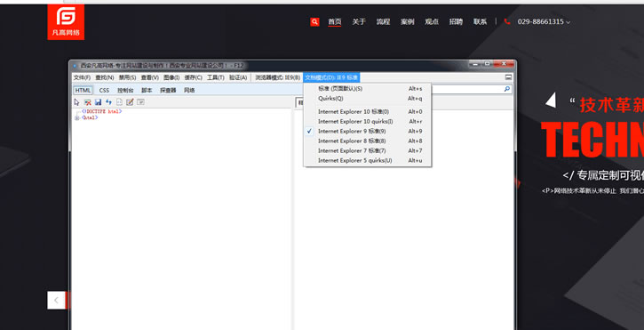Screen dimensions: 644x330
Task: Click the edit pencil icon in toolbar
Action: [x=130, y=102]
